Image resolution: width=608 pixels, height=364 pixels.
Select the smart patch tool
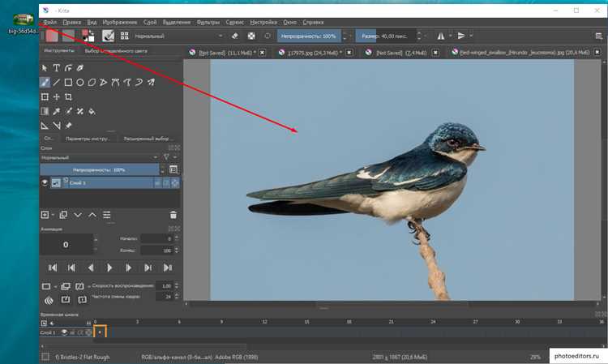pos(80,111)
